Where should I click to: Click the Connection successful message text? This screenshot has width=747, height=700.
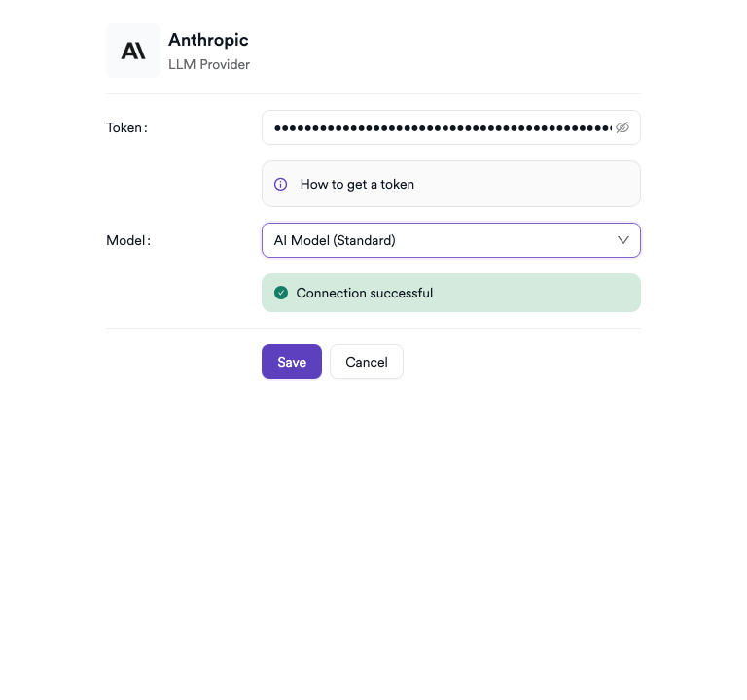[x=365, y=293]
